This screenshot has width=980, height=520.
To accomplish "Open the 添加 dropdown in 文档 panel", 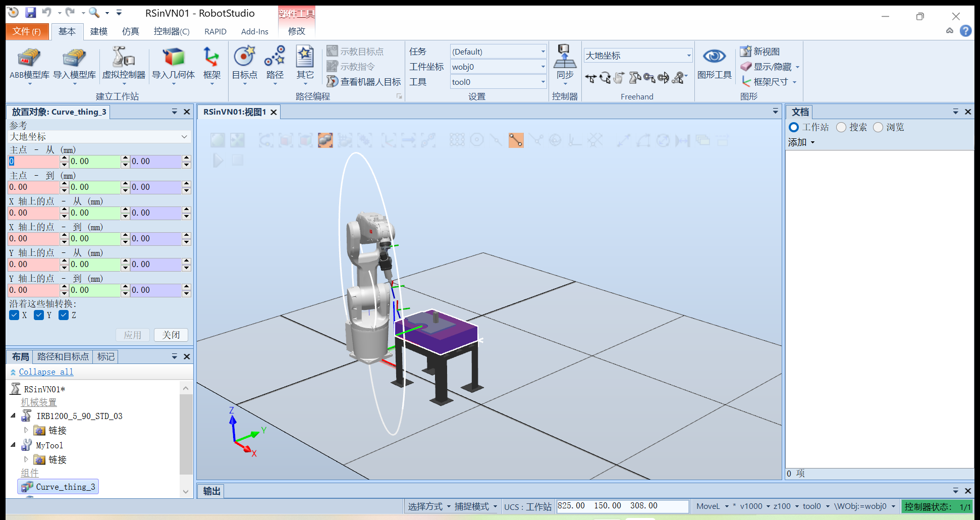I will (802, 142).
